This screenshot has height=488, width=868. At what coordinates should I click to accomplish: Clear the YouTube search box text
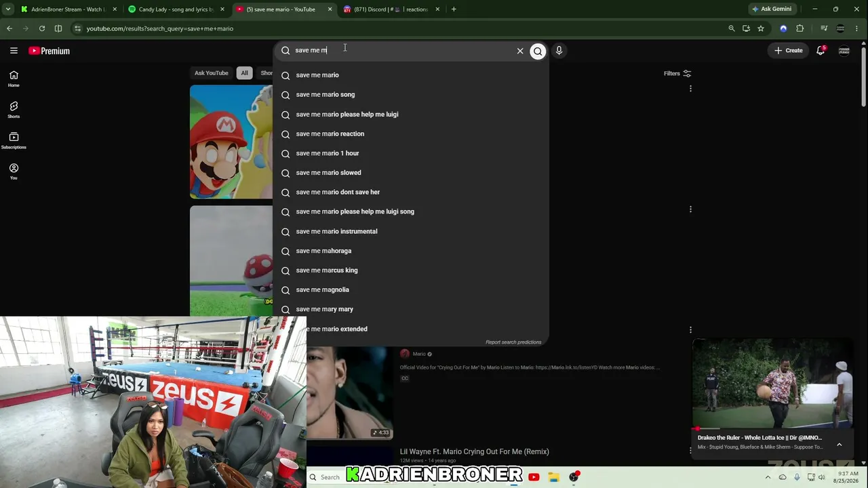point(520,51)
